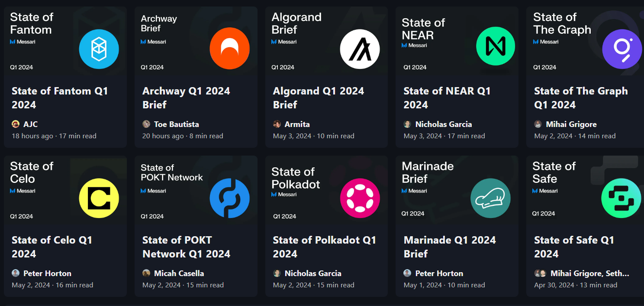Open the Marinade Q1 2024 Brief title
Image resolution: width=644 pixels, height=306 pixels.
[x=450, y=247]
